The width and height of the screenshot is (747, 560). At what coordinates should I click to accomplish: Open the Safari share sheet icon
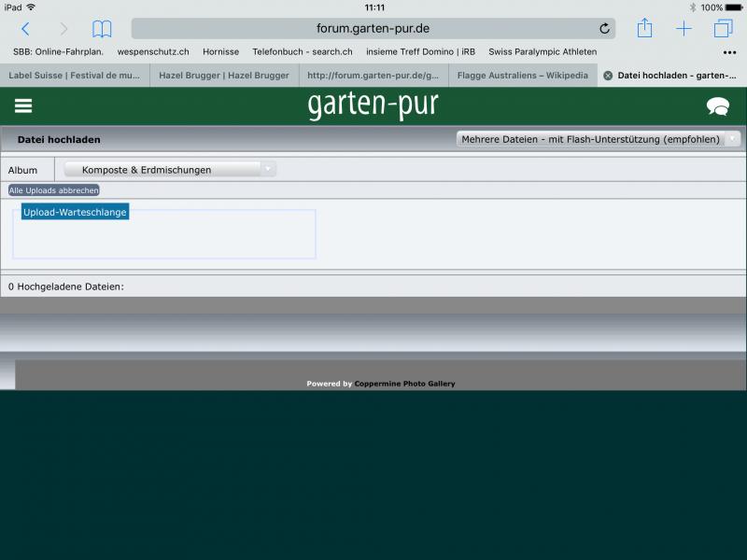click(x=644, y=28)
